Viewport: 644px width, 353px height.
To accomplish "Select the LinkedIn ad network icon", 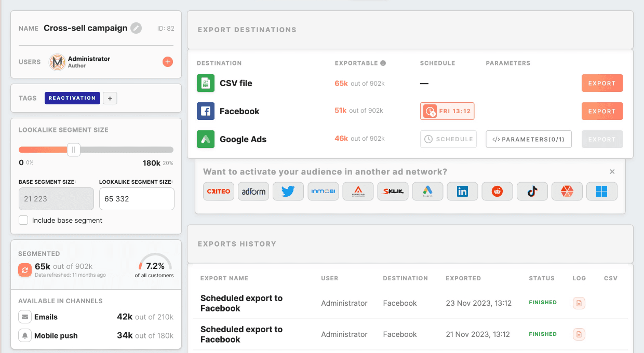I will (x=462, y=191).
